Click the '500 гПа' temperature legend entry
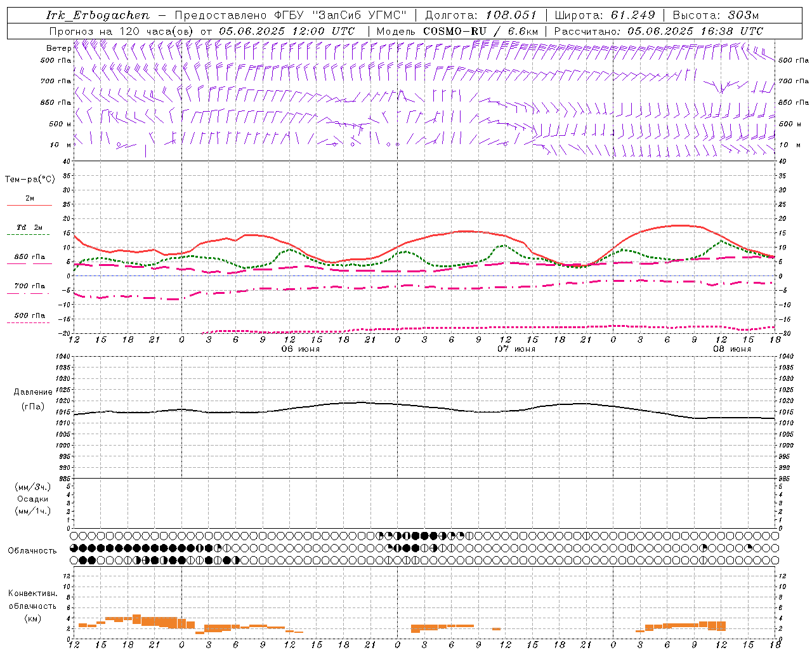 point(30,315)
